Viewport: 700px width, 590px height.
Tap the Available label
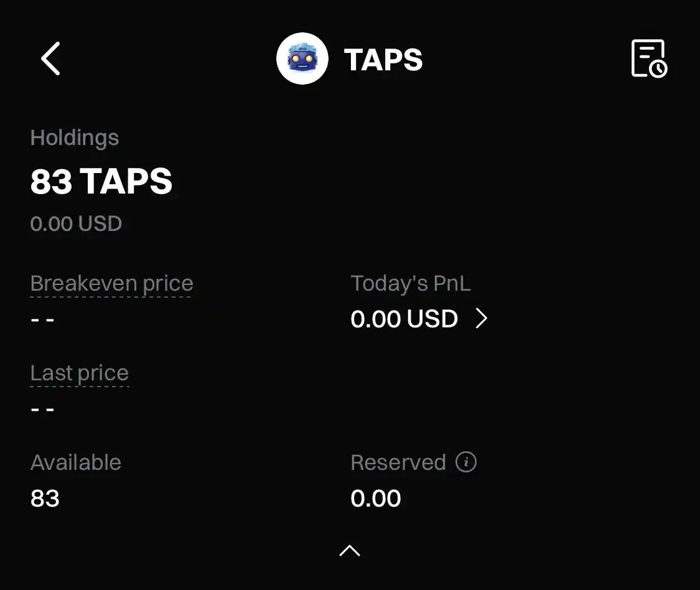coord(76,462)
